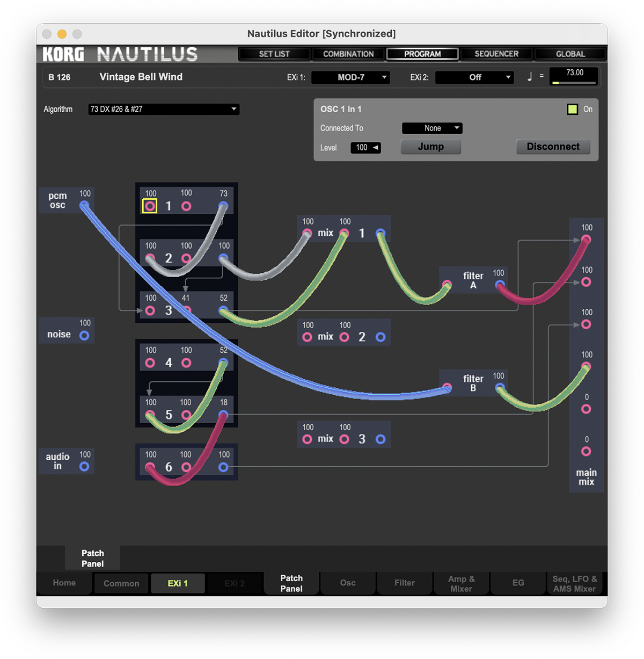Click the output jack of mix 2
The height and width of the screenshot is (659, 644).
click(380, 337)
